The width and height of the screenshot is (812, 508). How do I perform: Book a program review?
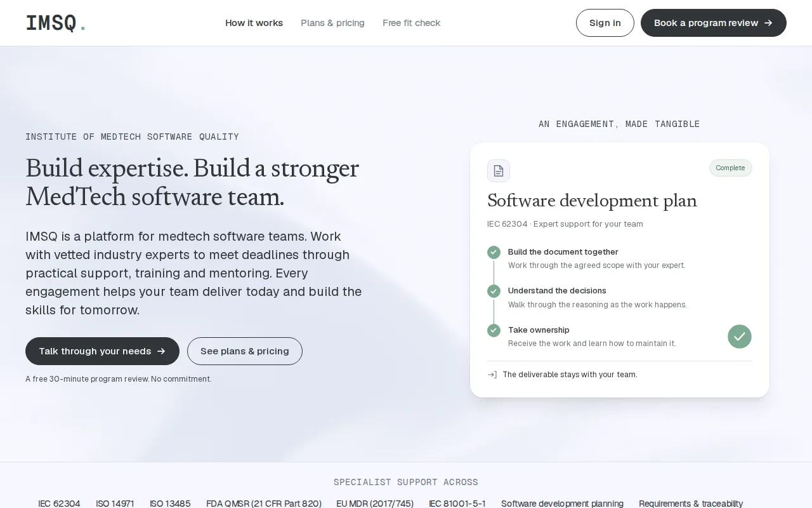point(714,23)
